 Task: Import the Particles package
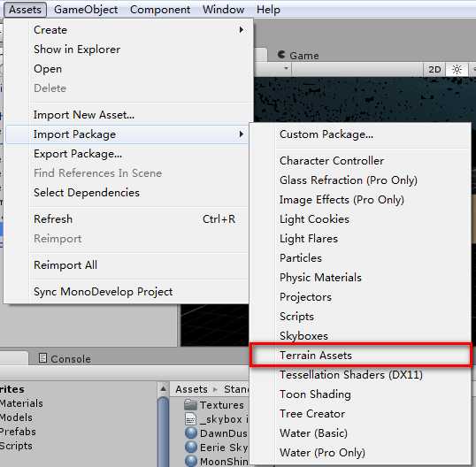point(361,258)
